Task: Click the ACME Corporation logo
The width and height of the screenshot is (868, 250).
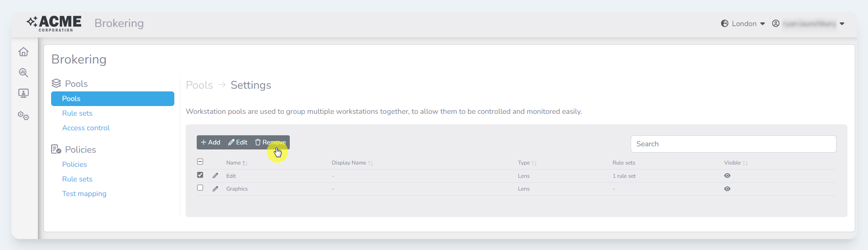Action: click(54, 23)
